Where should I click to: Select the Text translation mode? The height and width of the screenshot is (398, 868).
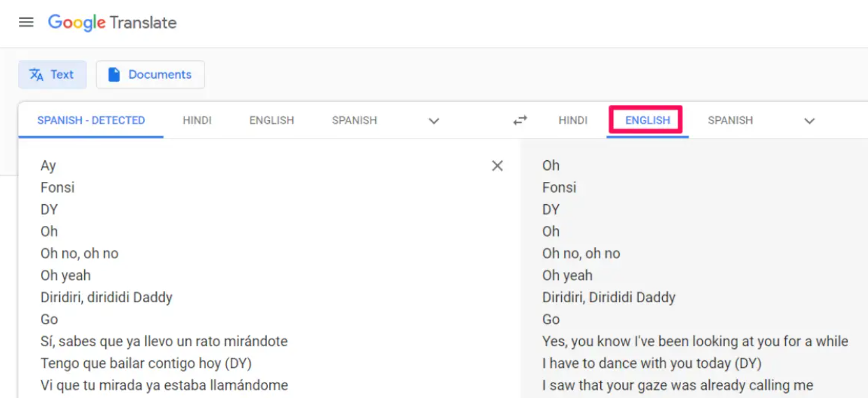(x=52, y=74)
